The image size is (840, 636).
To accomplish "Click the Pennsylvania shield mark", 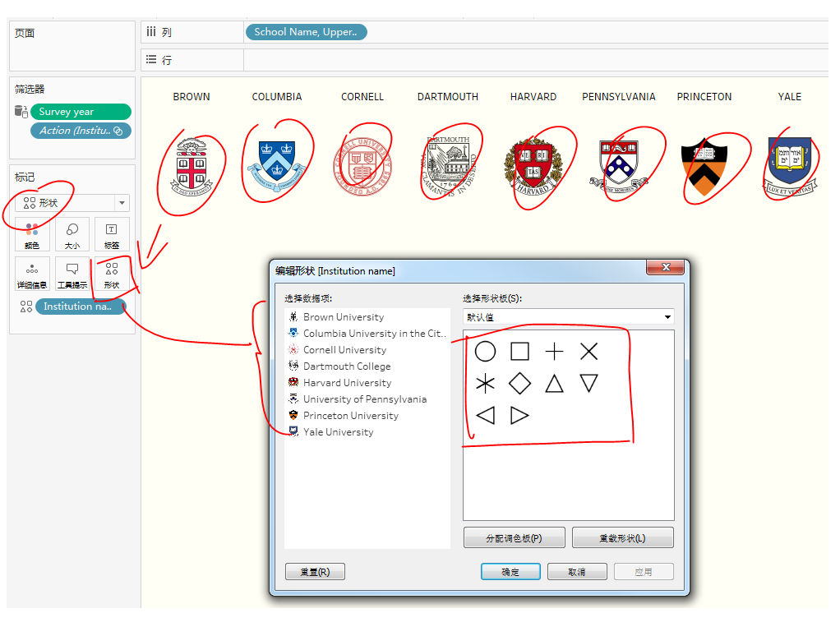I will click(x=619, y=167).
